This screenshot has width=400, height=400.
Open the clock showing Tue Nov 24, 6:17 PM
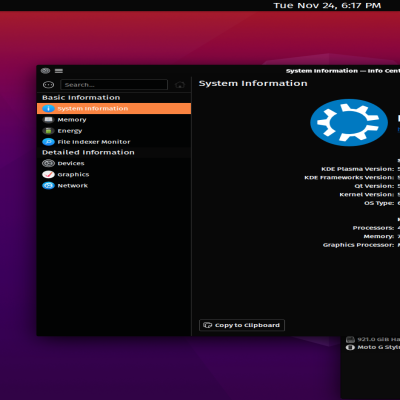(x=327, y=6)
